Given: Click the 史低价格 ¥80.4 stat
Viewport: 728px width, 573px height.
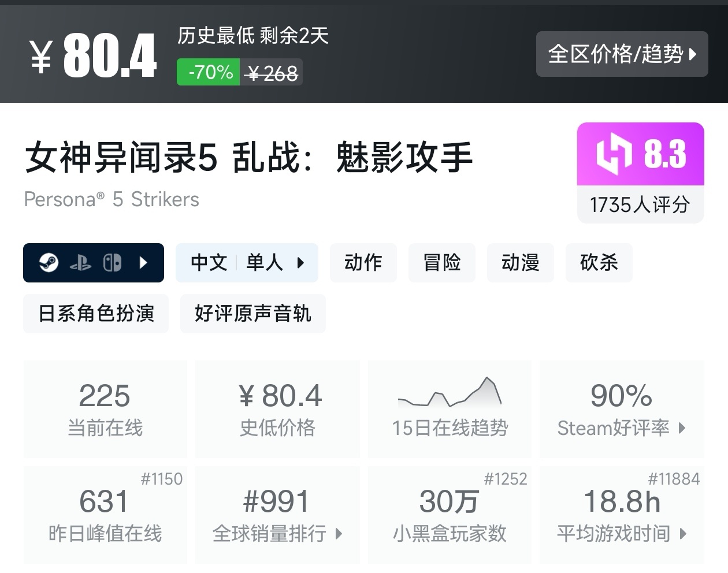Looking at the screenshot, I should tap(278, 409).
